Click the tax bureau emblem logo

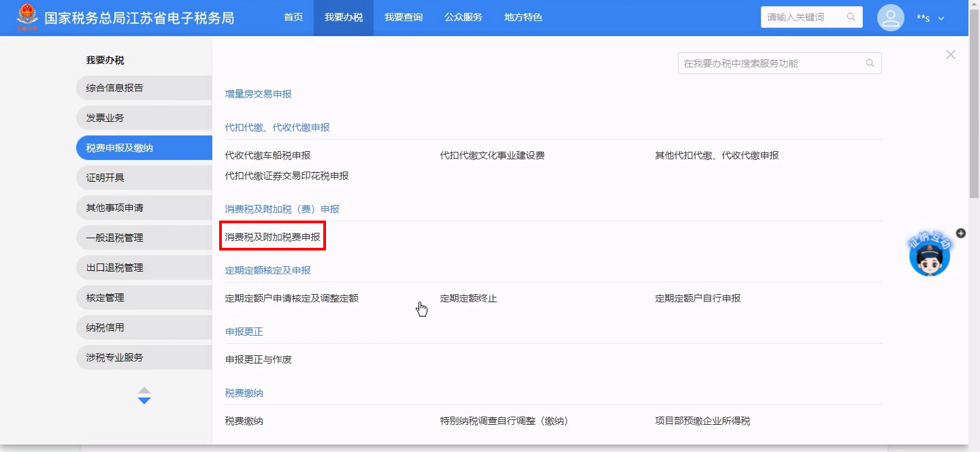pyautogui.click(x=28, y=18)
